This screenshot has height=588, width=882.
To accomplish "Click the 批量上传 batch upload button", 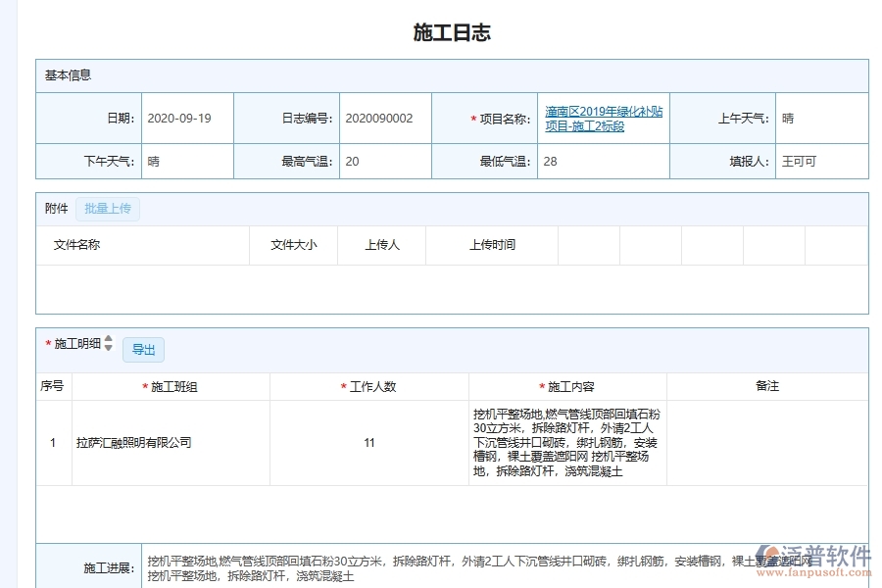I will point(108,209).
